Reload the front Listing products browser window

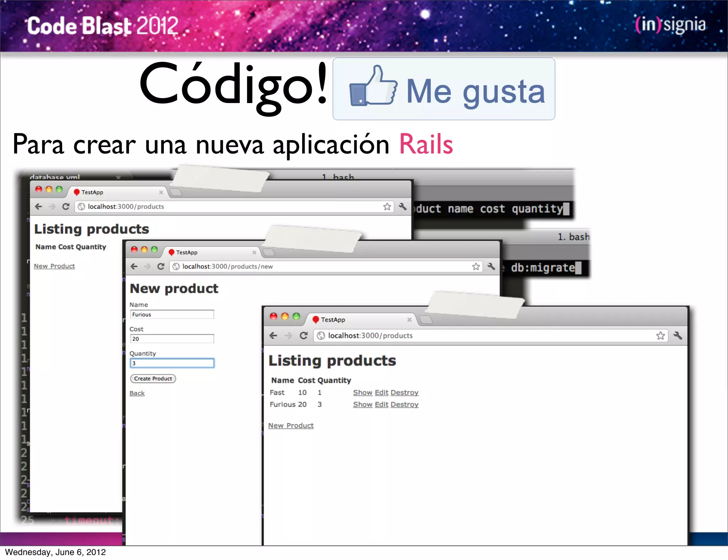[304, 335]
